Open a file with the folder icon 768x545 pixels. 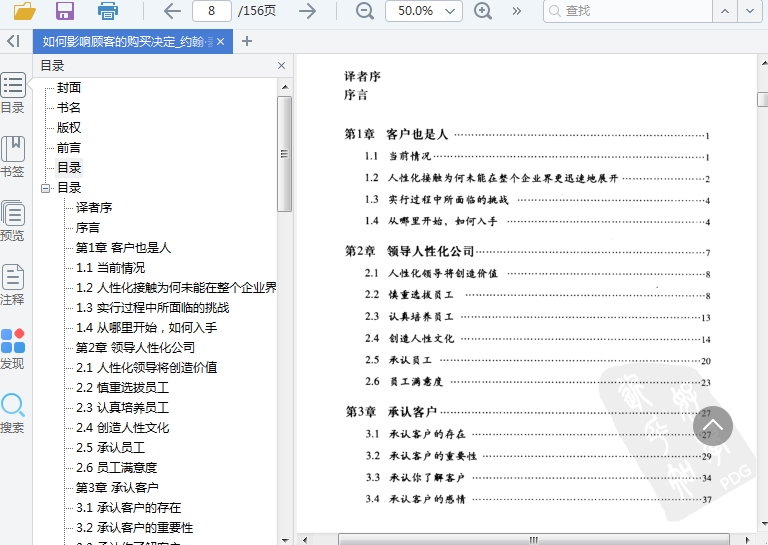(x=24, y=10)
